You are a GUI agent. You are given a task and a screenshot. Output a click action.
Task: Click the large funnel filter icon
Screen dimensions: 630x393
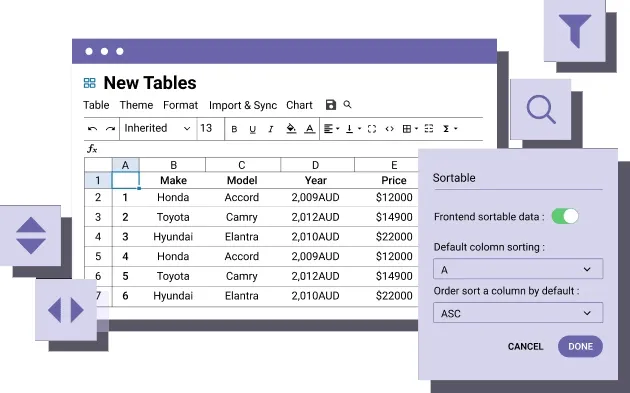575,31
